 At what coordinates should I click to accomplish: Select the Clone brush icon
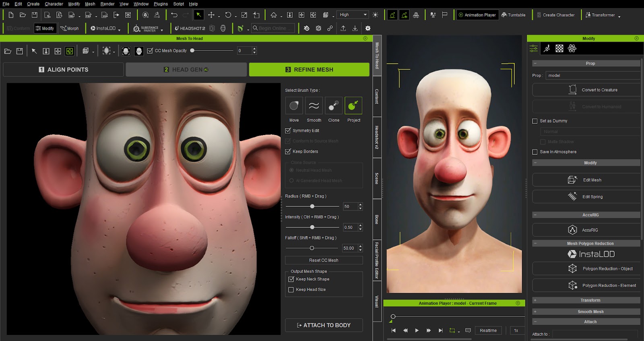tap(334, 106)
